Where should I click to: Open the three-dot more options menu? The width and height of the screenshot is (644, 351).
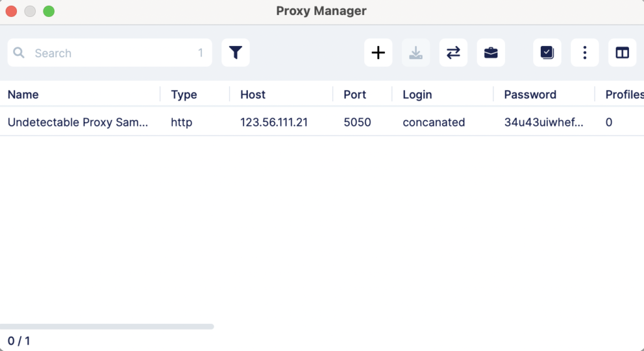click(585, 53)
